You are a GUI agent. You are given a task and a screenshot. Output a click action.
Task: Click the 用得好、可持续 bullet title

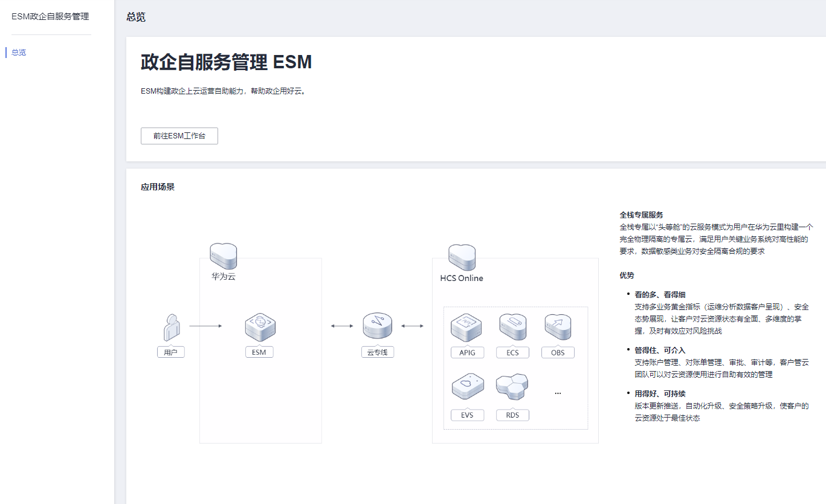click(660, 394)
